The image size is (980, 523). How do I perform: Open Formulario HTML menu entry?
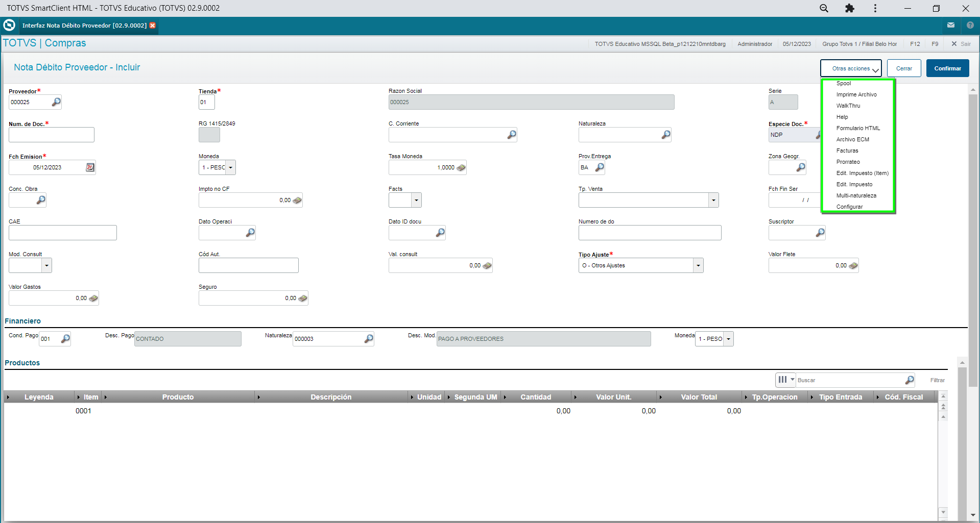(x=858, y=128)
